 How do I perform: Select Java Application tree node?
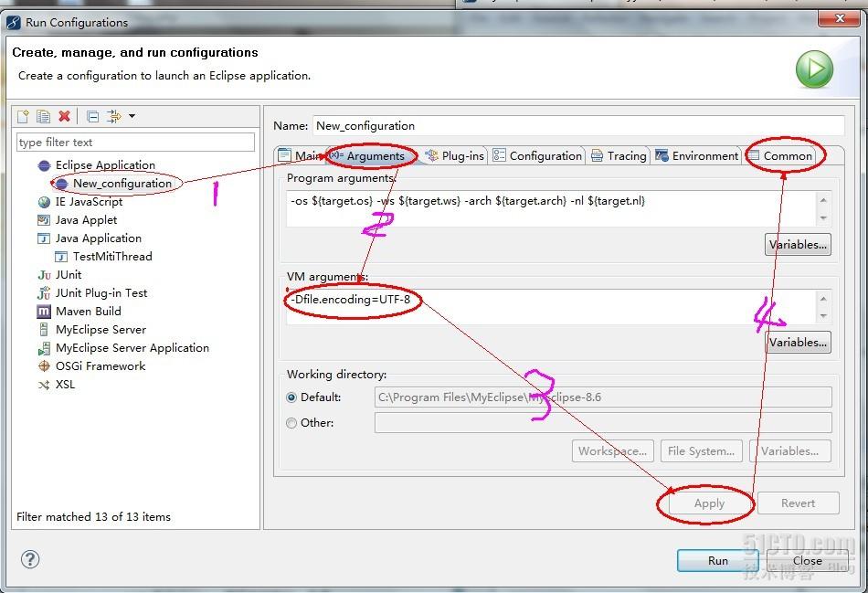(x=99, y=238)
